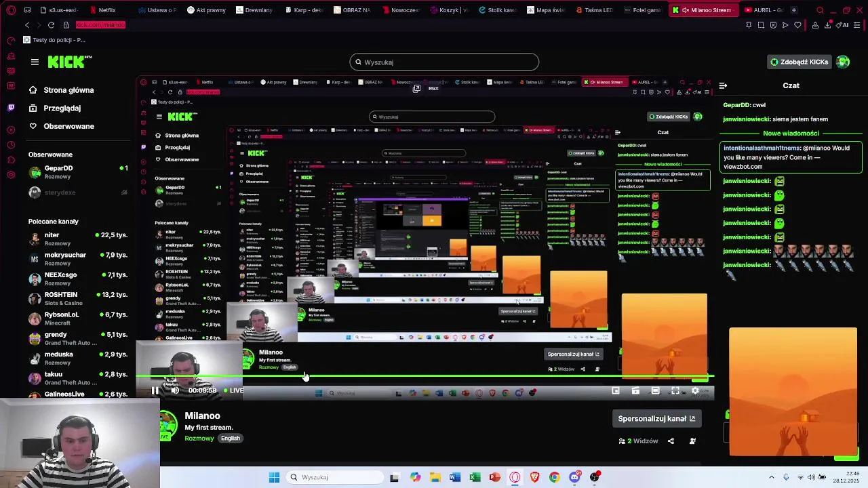Image resolution: width=868 pixels, height=488 pixels.
Task: Open Windows Start menu
Action: (274, 477)
